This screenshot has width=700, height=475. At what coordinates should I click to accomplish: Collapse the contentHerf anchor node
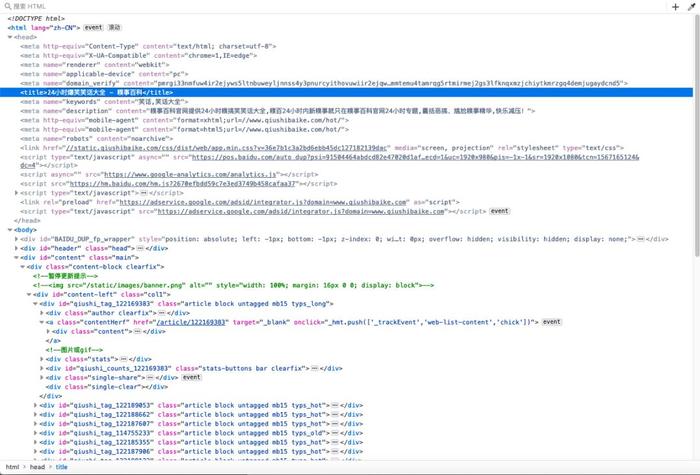pyautogui.click(x=42, y=322)
